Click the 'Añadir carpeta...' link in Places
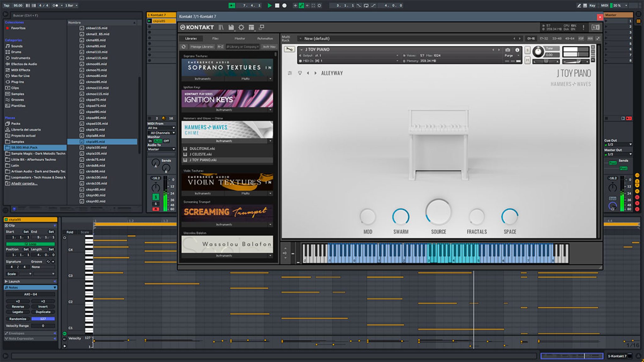 (x=25, y=183)
